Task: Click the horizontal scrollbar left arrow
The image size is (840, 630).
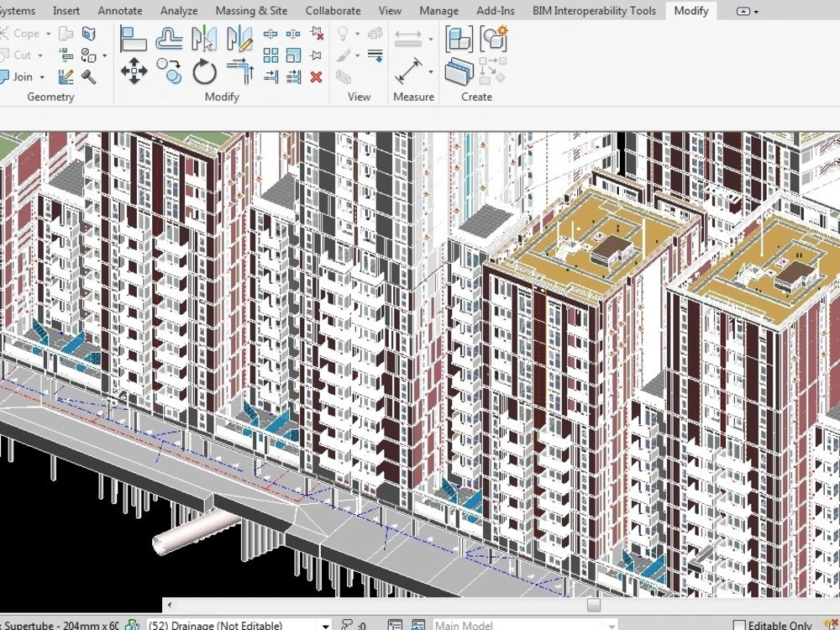Action: tap(170, 605)
